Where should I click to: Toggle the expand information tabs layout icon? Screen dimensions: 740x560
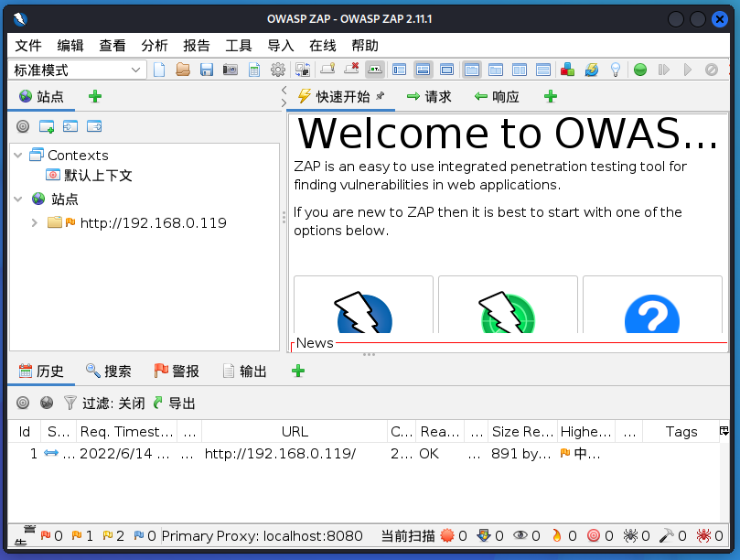point(423,70)
